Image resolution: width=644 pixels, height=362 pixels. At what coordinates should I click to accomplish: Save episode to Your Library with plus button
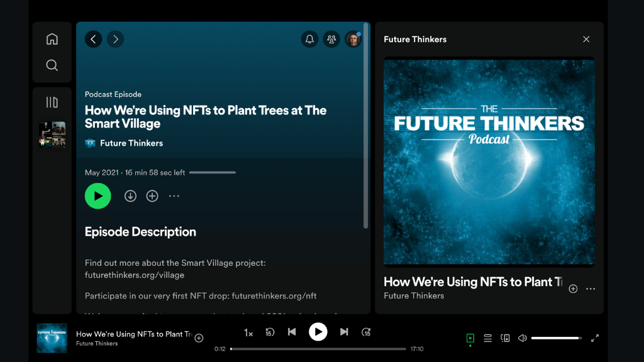point(152,195)
